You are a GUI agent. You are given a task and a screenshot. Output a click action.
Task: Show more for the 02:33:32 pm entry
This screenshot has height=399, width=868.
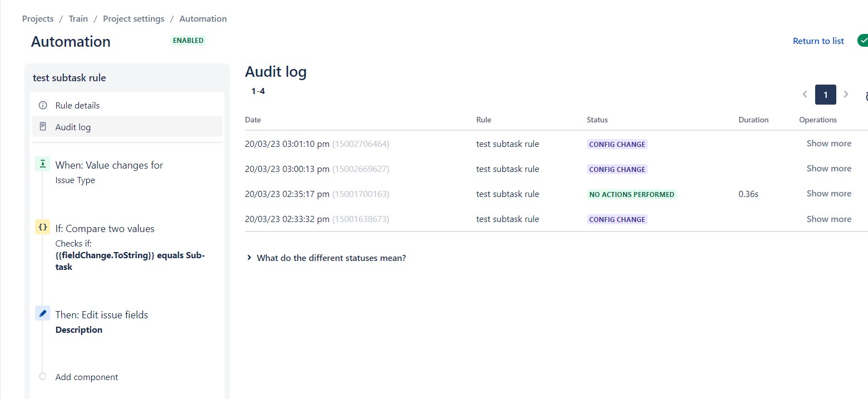[x=829, y=219]
